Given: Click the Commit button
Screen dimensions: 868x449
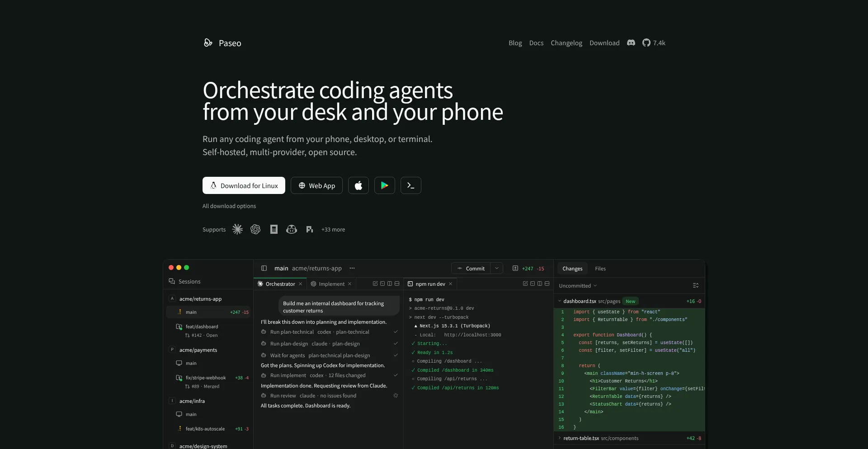Looking at the screenshot, I should [x=471, y=268].
